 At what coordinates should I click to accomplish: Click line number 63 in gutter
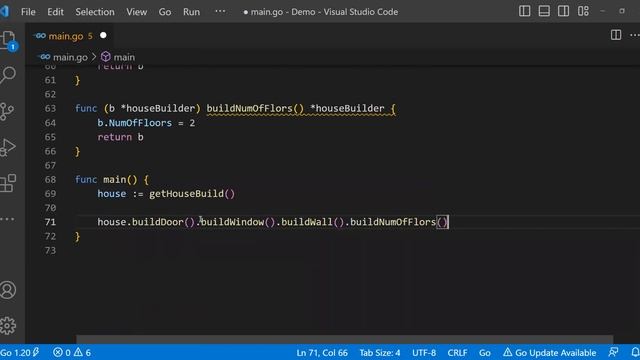point(50,109)
